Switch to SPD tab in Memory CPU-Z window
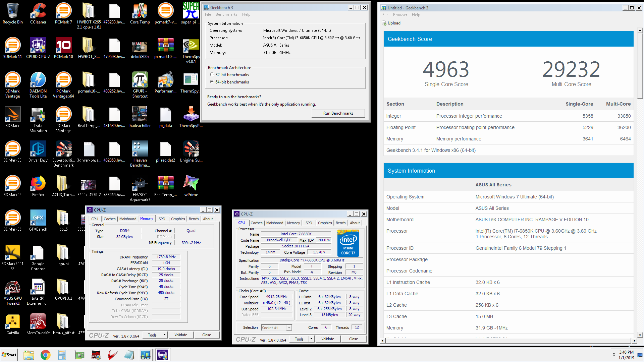 pyautogui.click(x=162, y=219)
